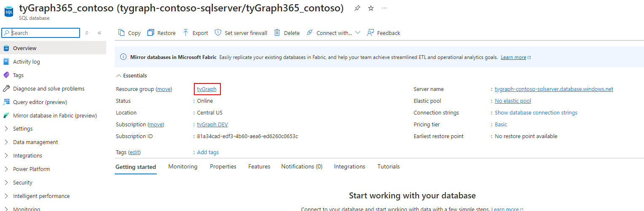The width and height of the screenshot is (644, 211).
Task: Click the Add tags link
Action: pos(208,152)
